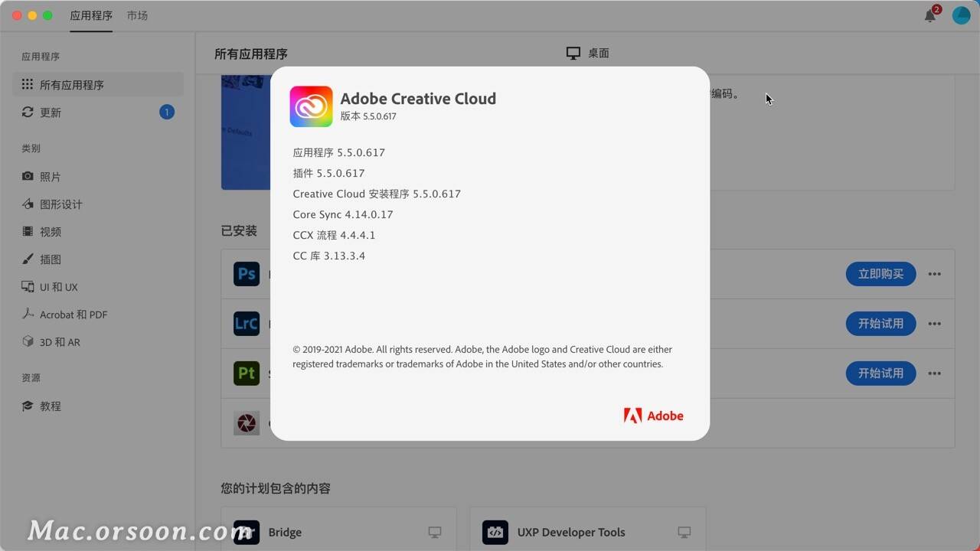This screenshot has height=551, width=980.
Task: Click the Lightroom Classic app icon
Action: (247, 323)
